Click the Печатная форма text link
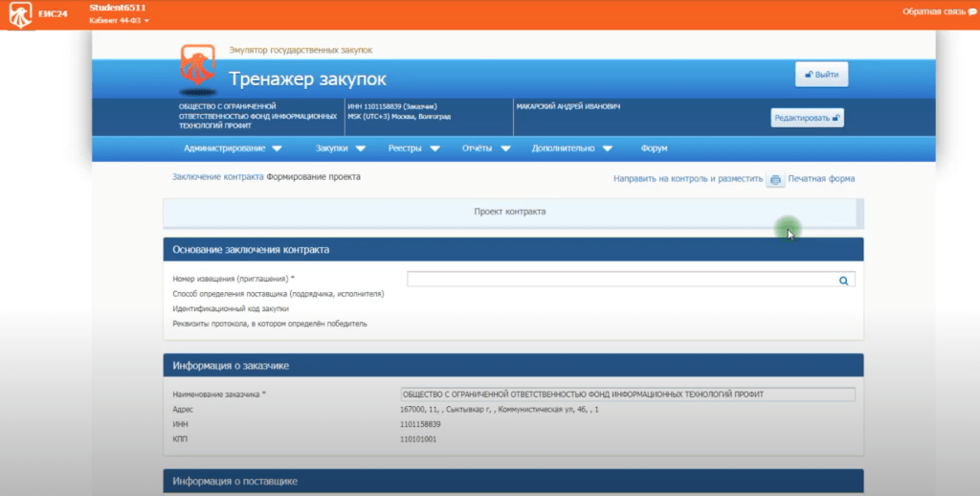Image resolution: width=980 pixels, height=496 pixels. (x=821, y=178)
